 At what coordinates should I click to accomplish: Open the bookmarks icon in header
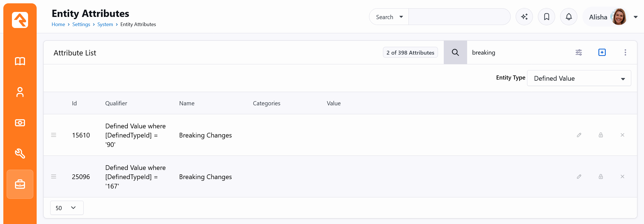coord(547,17)
